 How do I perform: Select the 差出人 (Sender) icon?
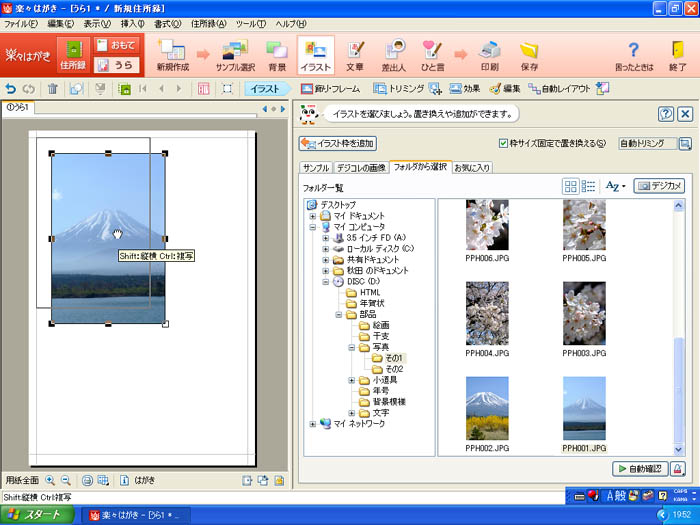coord(394,54)
